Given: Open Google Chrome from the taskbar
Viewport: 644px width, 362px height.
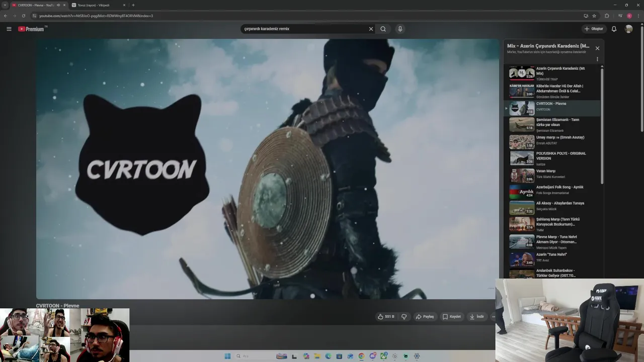Looking at the screenshot, I should pyautogui.click(x=361, y=356).
